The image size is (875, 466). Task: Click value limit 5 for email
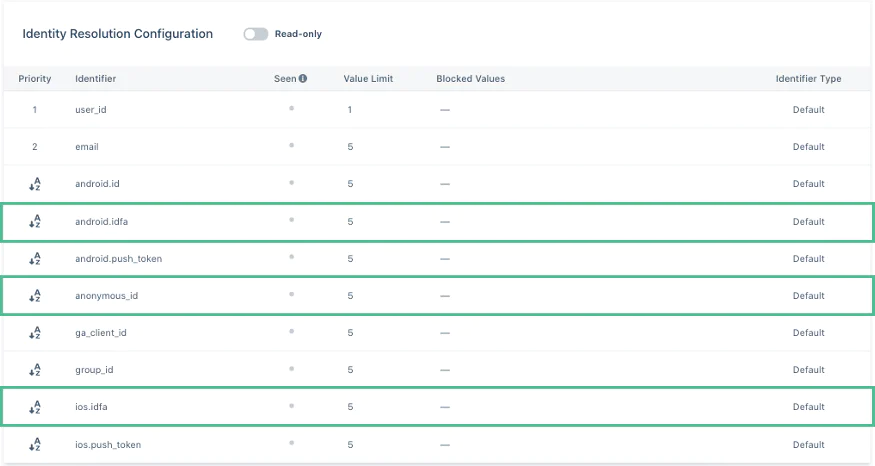(350, 147)
